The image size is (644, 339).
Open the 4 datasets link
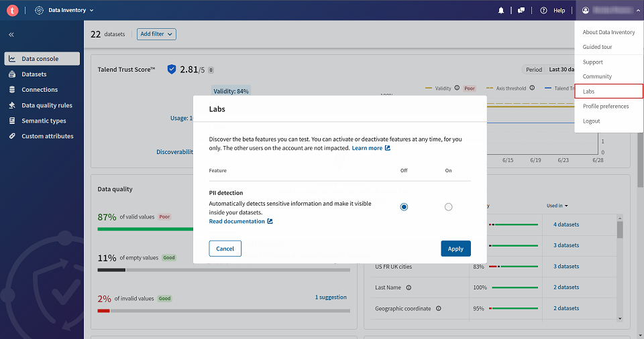566,224
